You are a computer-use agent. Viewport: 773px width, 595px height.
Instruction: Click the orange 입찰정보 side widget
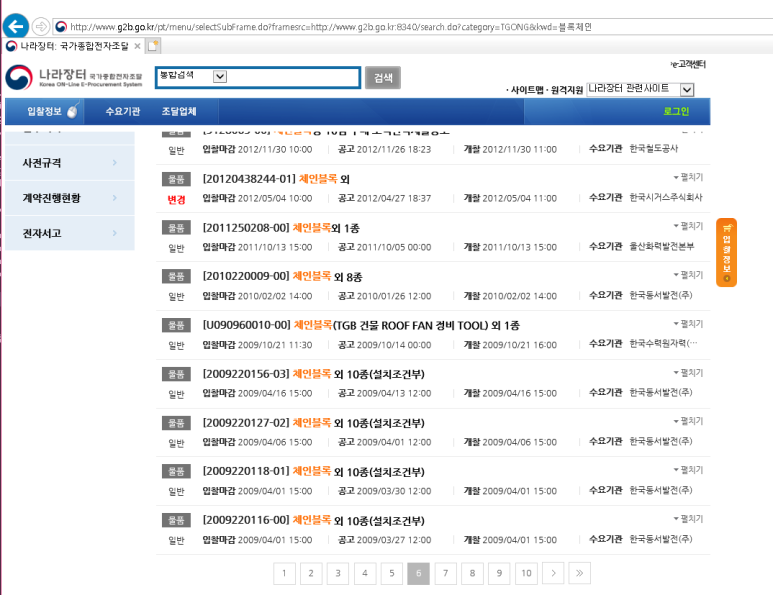tap(726, 252)
